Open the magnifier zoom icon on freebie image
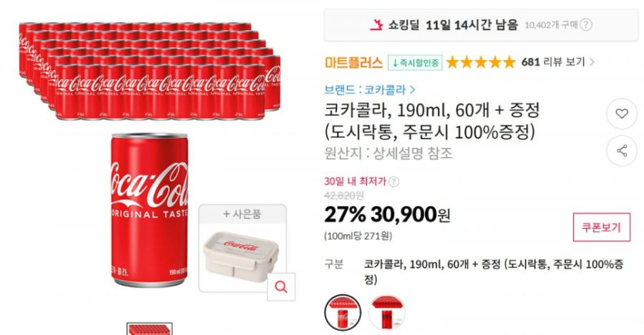Screen dimensions: 644x335 281,286
